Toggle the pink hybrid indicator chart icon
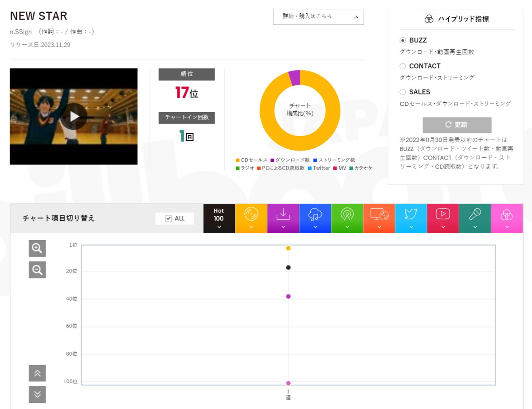 (x=507, y=218)
